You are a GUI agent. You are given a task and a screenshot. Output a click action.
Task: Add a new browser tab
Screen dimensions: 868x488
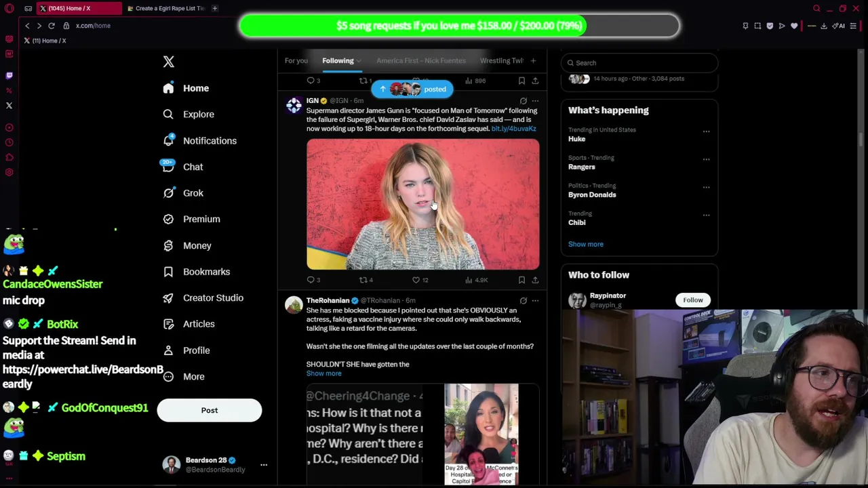214,8
